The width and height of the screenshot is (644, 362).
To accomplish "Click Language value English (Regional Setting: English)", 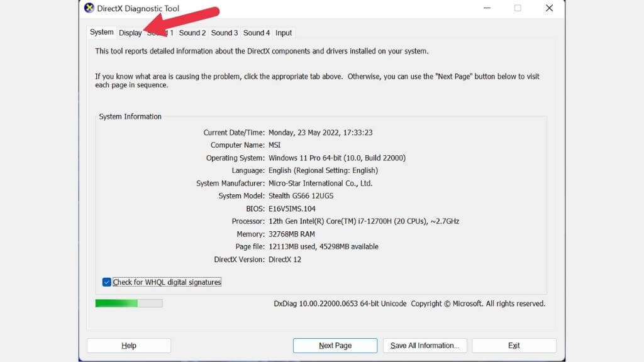I will (323, 170).
